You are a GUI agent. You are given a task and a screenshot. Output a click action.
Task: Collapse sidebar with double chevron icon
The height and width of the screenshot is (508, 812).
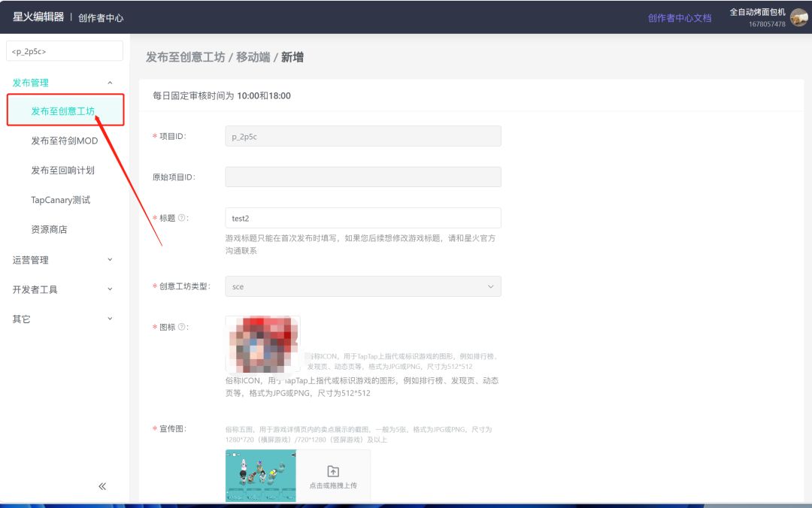[102, 486]
